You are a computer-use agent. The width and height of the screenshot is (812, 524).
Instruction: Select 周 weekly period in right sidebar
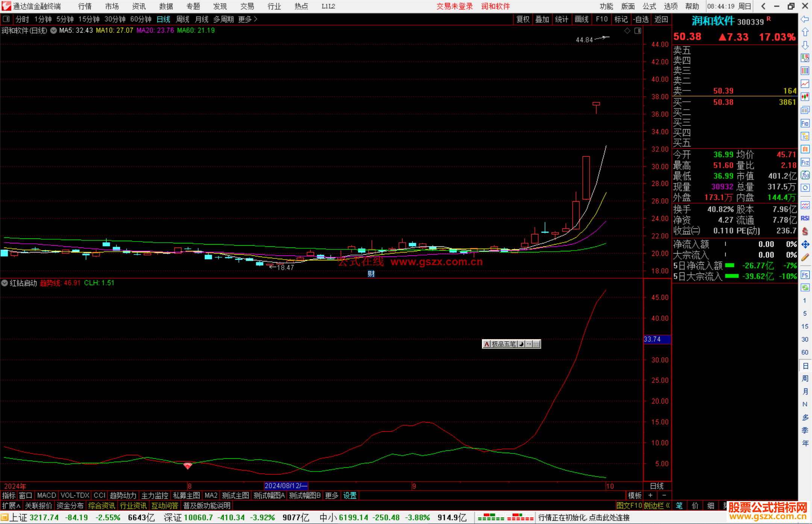(x=805, y=378)
